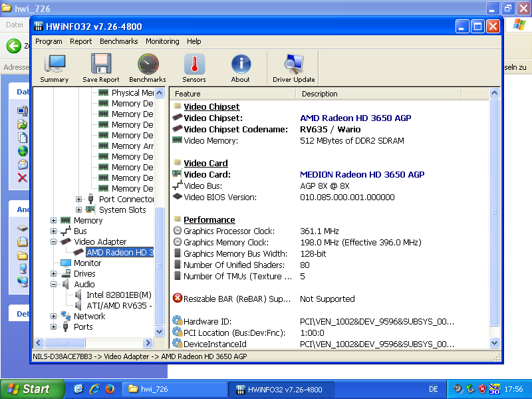The height and width of the screenshot is (399, 532).
Task: Select AMD Radeon HD 3650 tree item
Action: click(120, 253)
